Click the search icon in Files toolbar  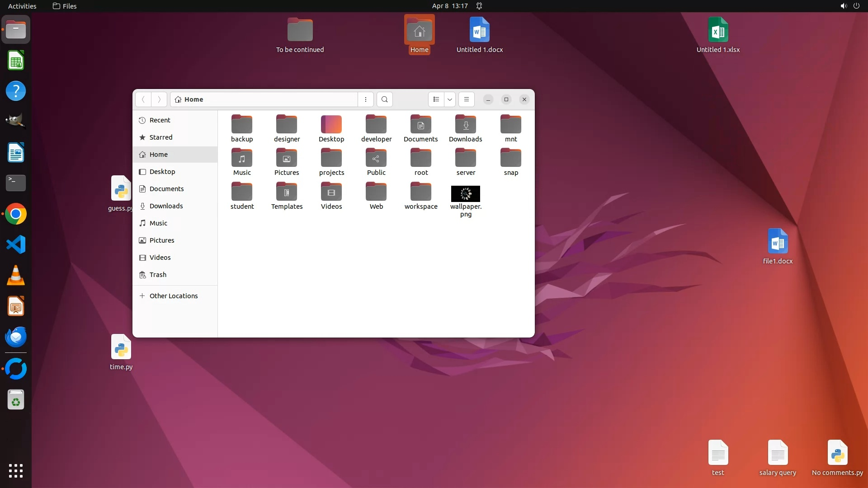384,99
